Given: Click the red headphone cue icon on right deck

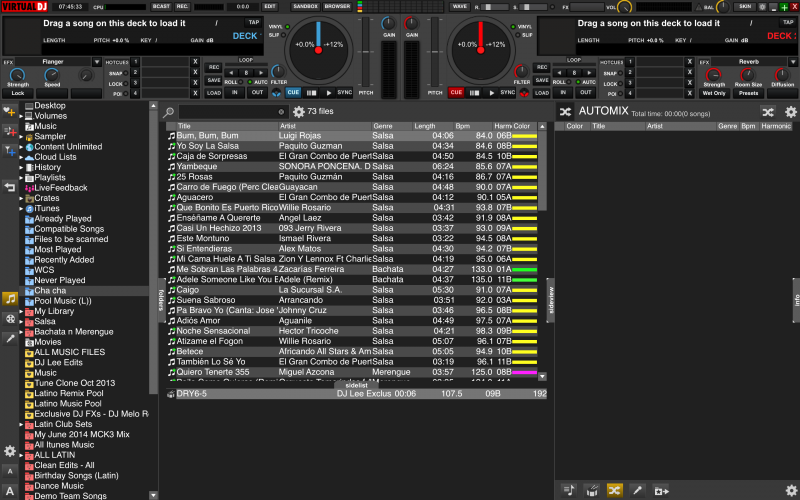Looking at the screenshot, I should [523, 93].
